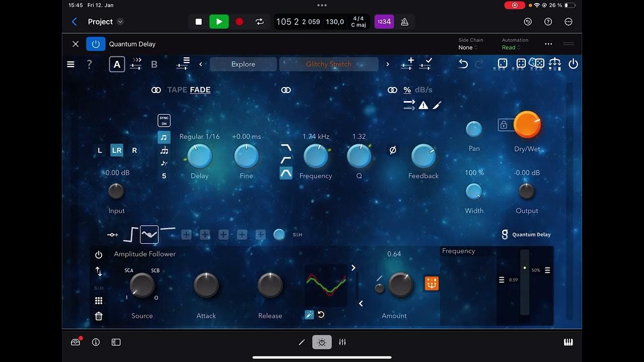Add a new preset

pos(408,63)
